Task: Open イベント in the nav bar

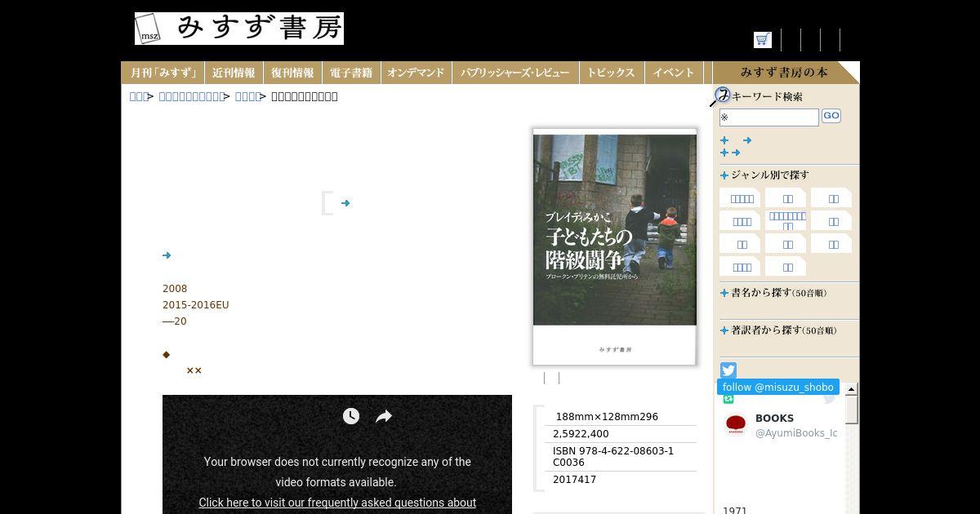Action: [x=674, y=73]
